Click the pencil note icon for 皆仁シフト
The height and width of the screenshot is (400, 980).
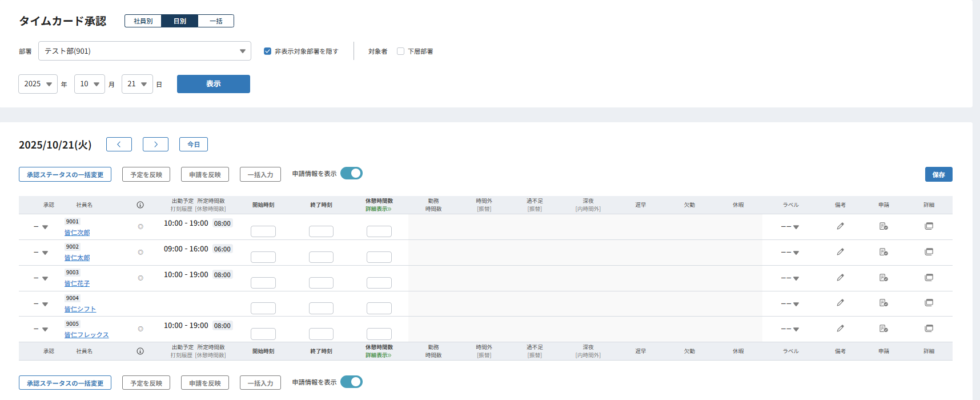pyautogui.click(x=840, y=303)
